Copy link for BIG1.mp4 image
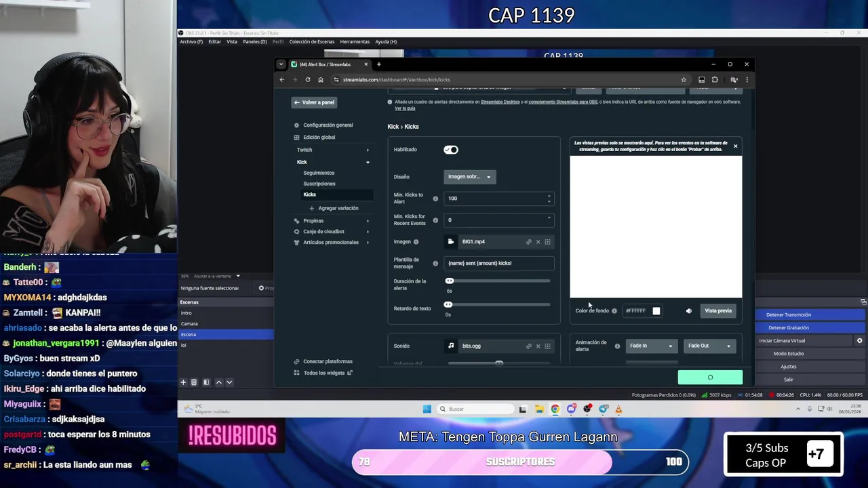Viewport: 868px width, 488px height. click(529, 242)
